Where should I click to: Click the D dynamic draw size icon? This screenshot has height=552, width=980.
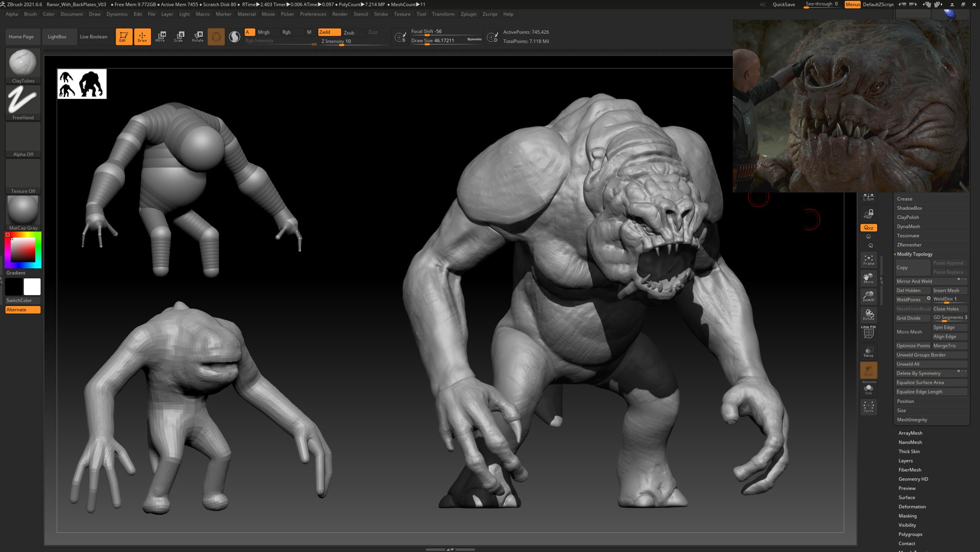tap(492, 37)
